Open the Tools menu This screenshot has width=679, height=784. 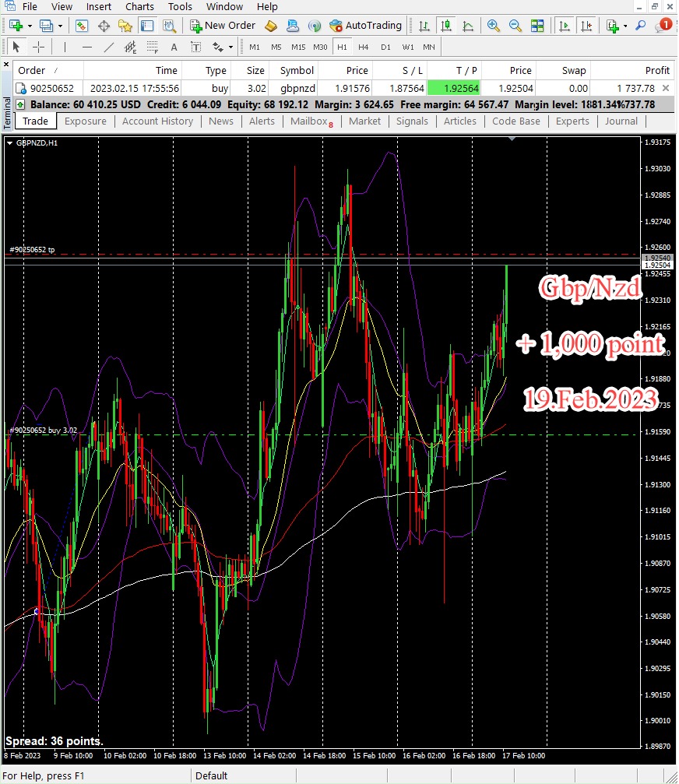[180, 6]
